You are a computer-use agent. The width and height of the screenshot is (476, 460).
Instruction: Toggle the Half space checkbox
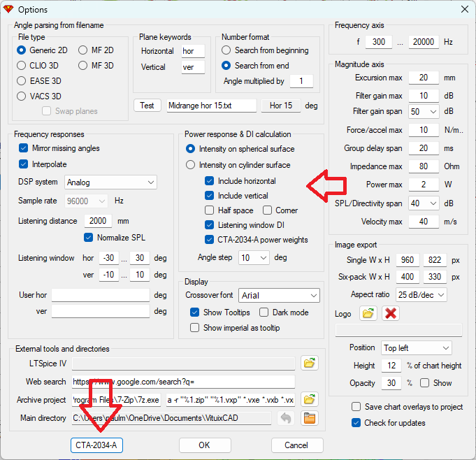click(210, 210)
